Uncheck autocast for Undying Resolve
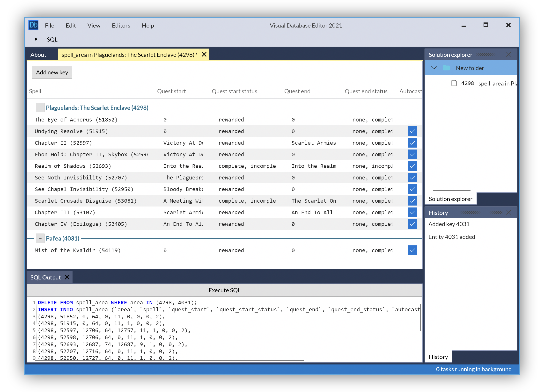 [412, 131]
